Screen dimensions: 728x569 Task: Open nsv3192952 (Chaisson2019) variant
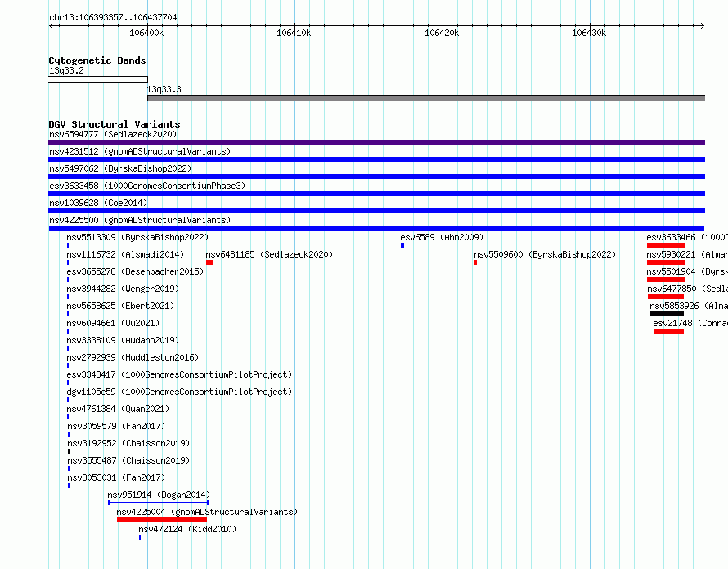click(128, 443)
